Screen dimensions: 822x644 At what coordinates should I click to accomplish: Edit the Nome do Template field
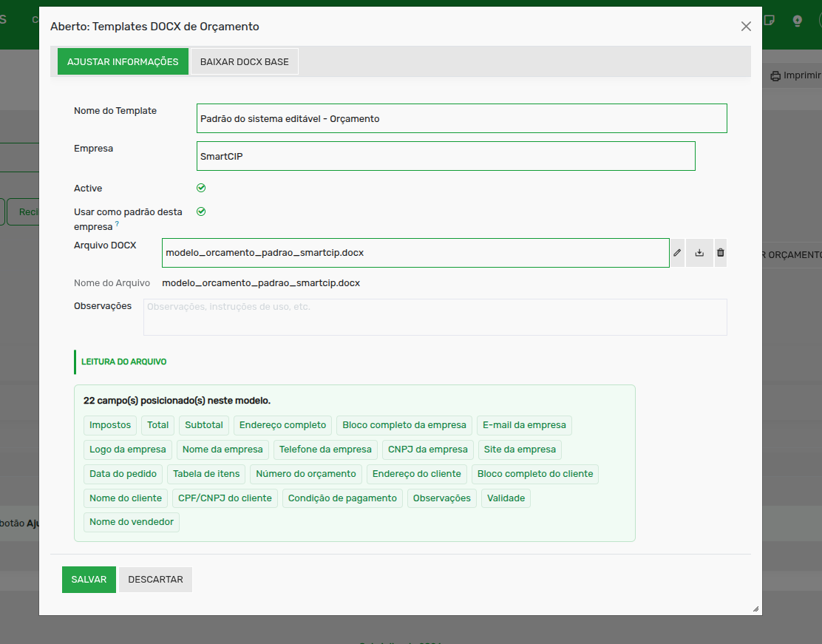pyautogui.click(x=461, y=118)
